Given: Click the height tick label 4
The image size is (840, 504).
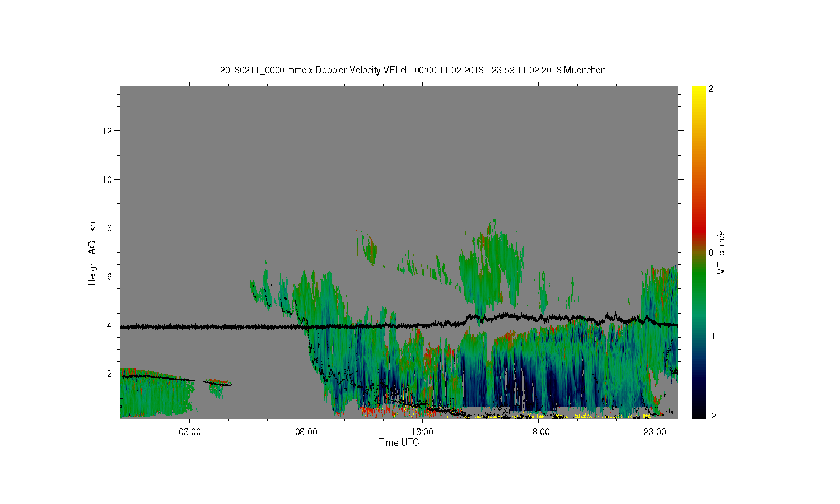Looking at the screenshot, I should (110, 325).
